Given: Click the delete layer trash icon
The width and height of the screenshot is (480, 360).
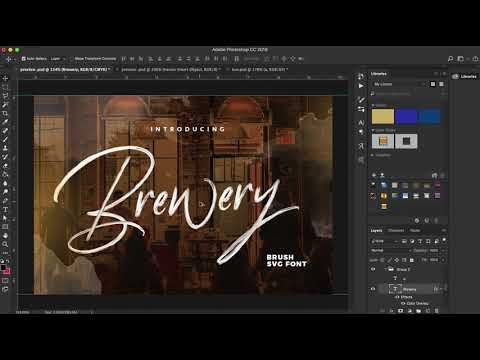Looking at the screenshot, I should [x=437, y=311].
